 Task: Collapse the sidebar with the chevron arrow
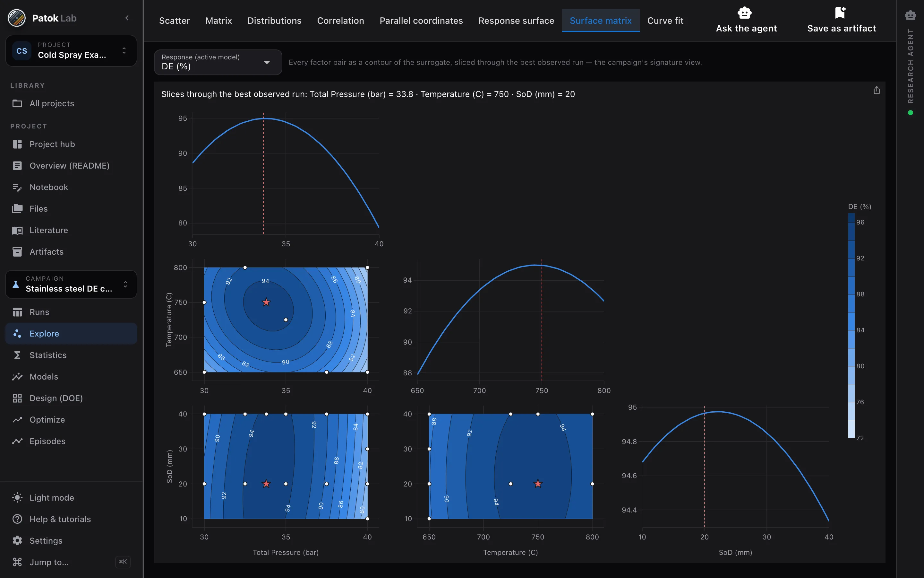coord(127,18)
